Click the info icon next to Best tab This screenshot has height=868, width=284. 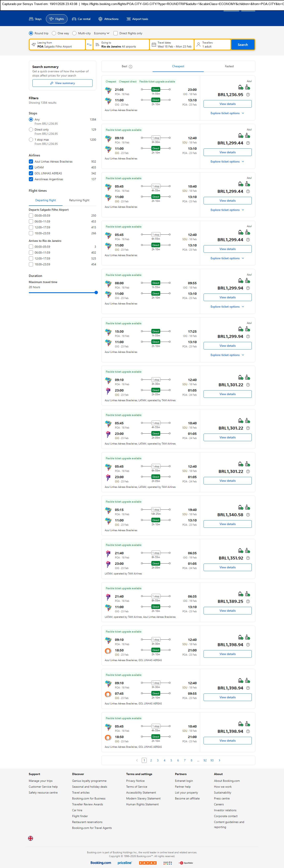[x=131, y=67]
